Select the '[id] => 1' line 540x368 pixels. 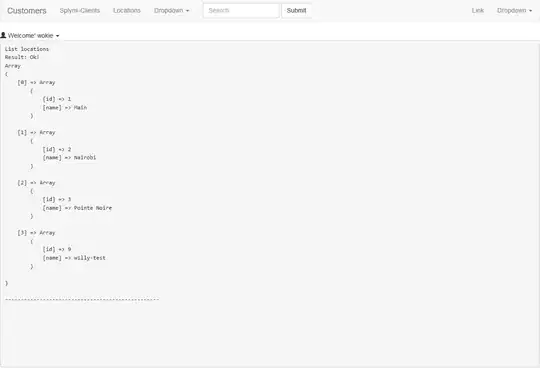(x=57, y=99)
